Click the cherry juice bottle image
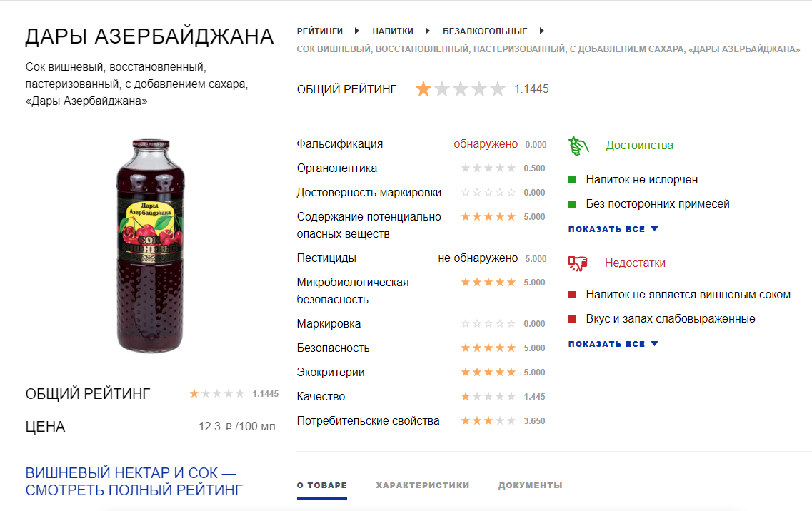Screen dimensions: 812x511 click(150, 246)
